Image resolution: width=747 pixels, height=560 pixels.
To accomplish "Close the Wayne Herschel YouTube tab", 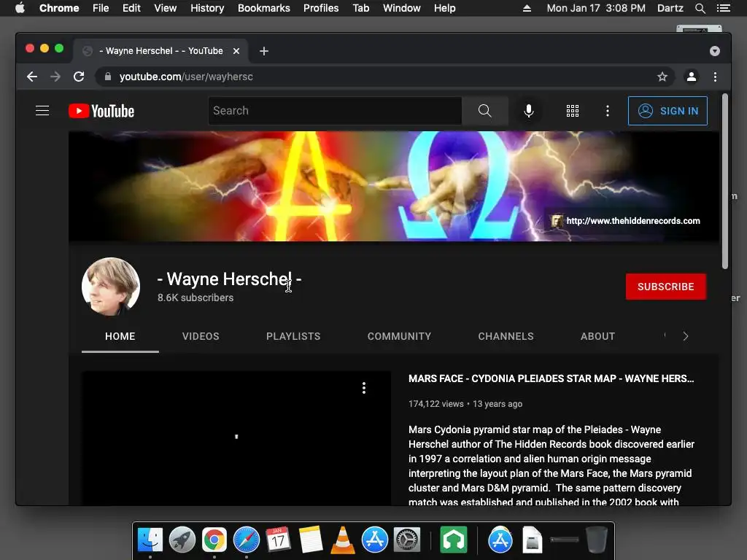I will [236, 51].
